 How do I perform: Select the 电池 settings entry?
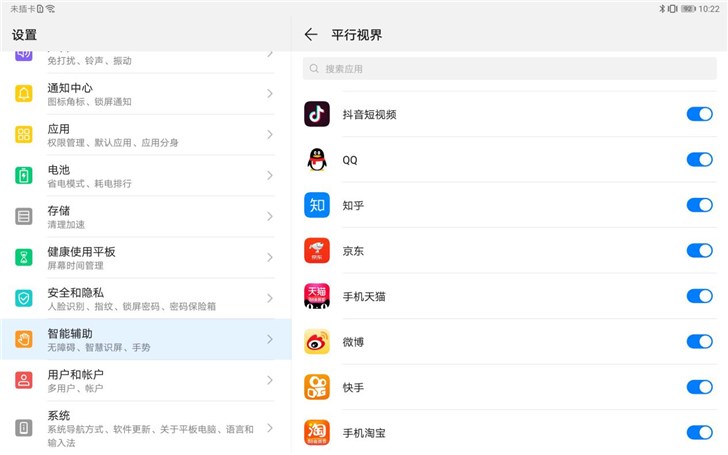(x=146, y=176)
